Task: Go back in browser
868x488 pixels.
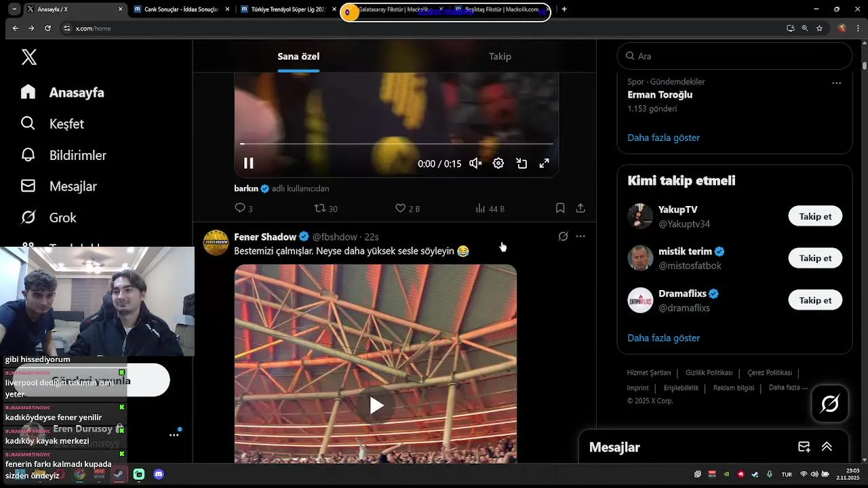Action: [x=15, y=28]
